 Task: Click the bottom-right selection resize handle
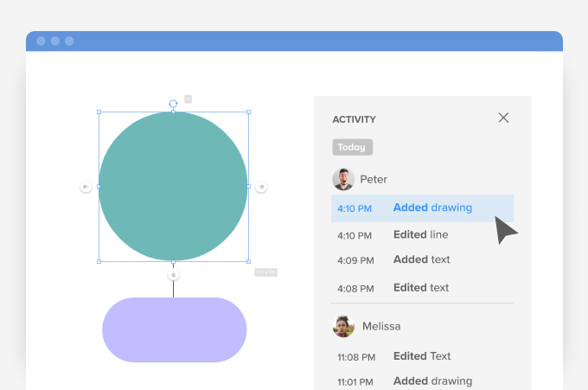point(248,261)
